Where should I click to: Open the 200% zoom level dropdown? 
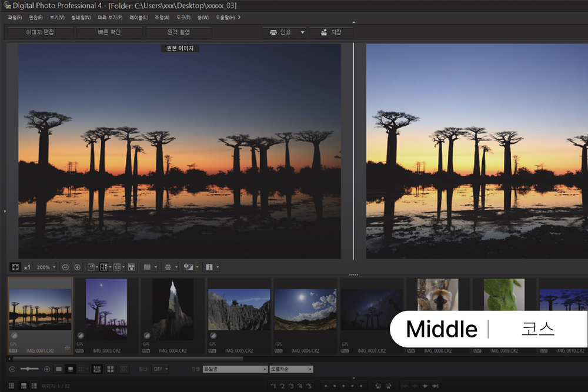tap(45, 267)
